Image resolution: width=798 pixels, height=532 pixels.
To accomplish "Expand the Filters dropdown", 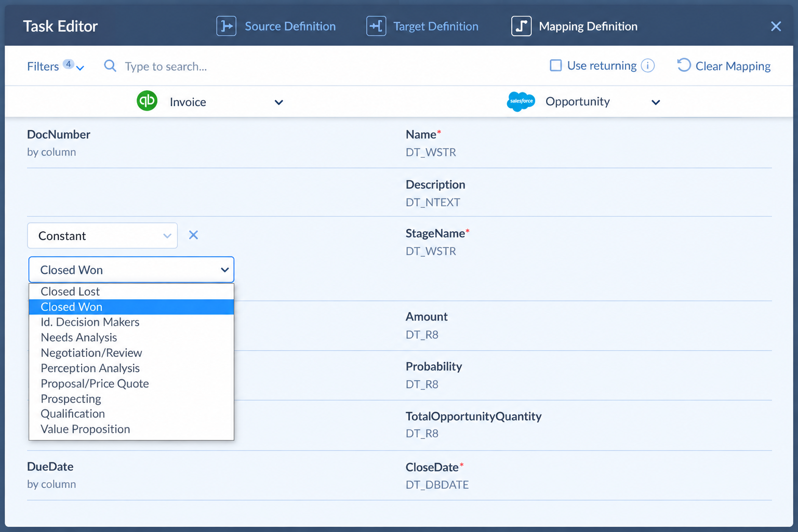I will pos(56,66).
